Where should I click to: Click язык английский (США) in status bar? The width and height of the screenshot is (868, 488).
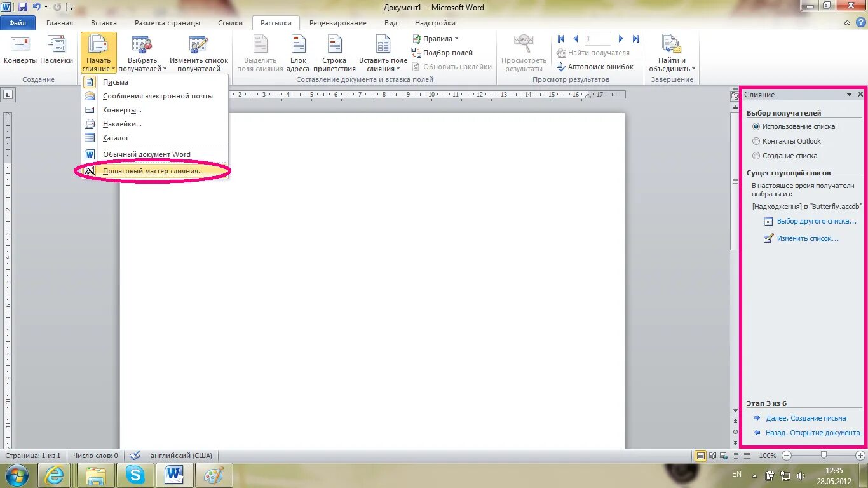pos(181,456)
